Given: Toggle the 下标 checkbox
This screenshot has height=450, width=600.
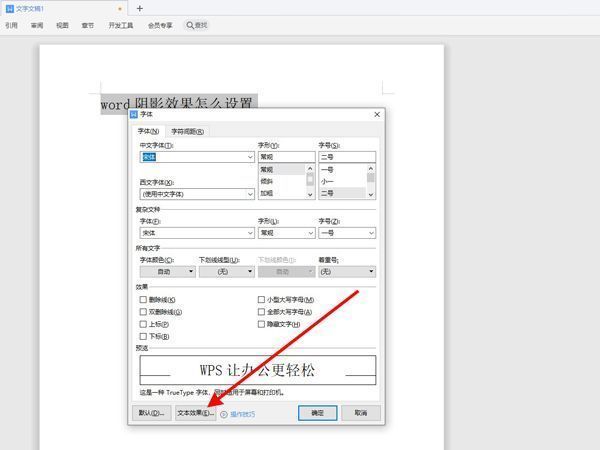Looking at the screenshot, I should coord(143,336).
